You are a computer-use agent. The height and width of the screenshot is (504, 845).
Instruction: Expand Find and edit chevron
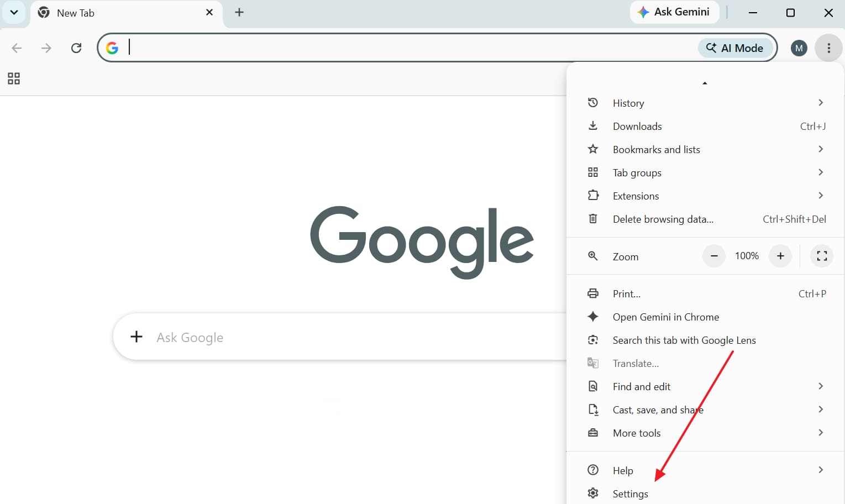tap(821, 386)
